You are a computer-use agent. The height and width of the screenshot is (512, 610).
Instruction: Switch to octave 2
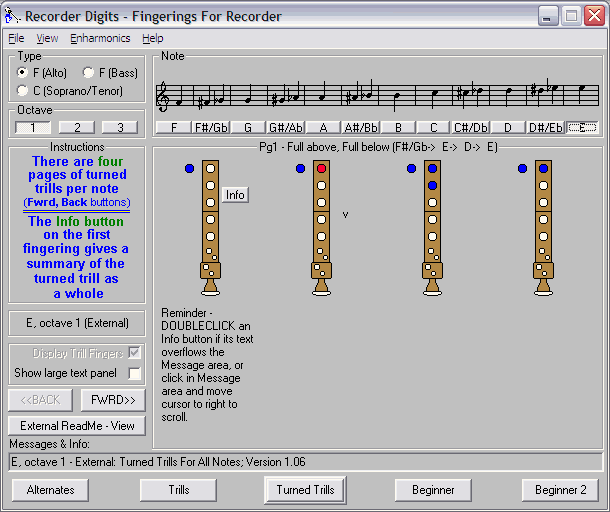[x=77, y=127]
